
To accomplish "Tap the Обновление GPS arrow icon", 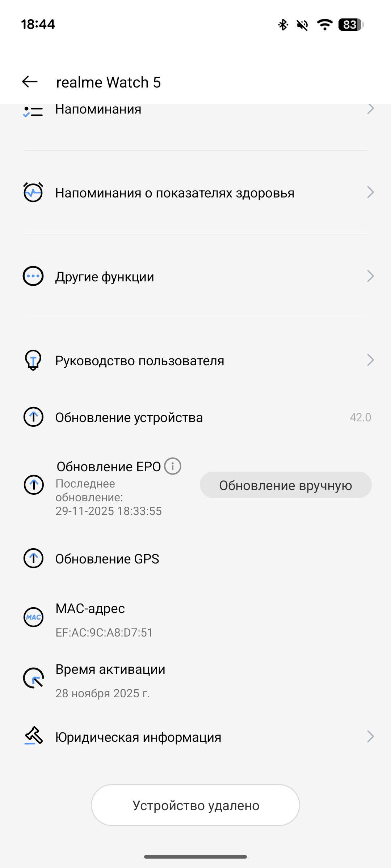I will pyautogui.click(x=33, y=558).
